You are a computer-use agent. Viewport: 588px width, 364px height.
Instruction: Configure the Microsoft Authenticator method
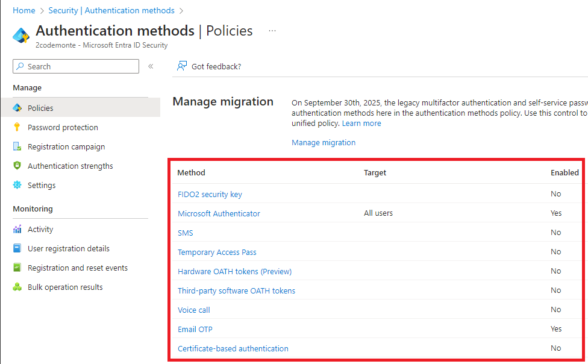219,213
